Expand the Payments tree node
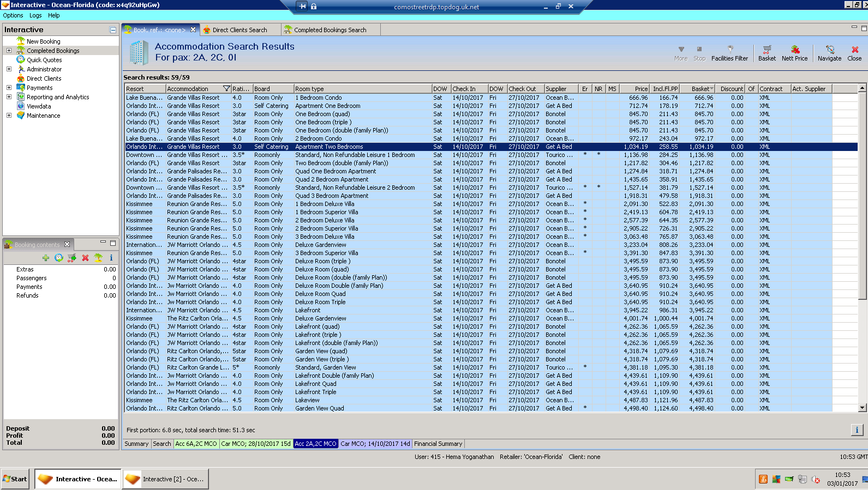868x490 pixels. [9, 88]
